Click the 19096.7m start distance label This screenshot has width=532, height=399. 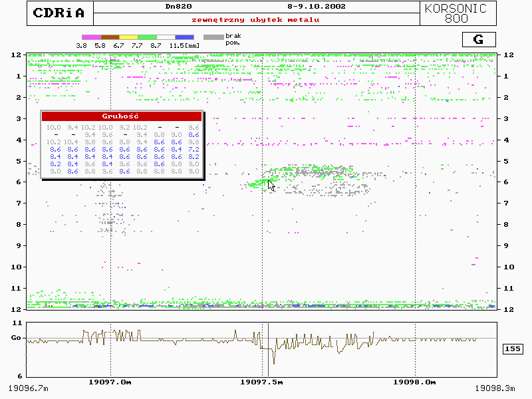coord(29,388)
